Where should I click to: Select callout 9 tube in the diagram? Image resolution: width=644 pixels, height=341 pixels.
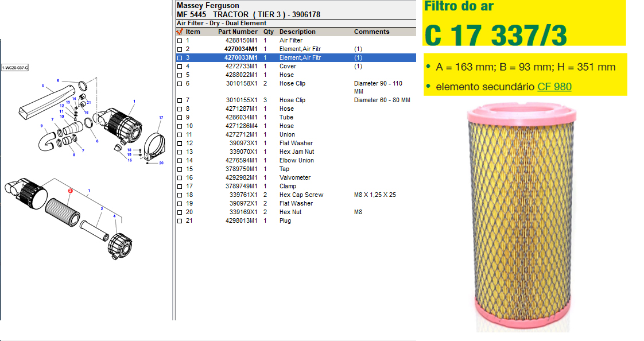tap(41, 126)
